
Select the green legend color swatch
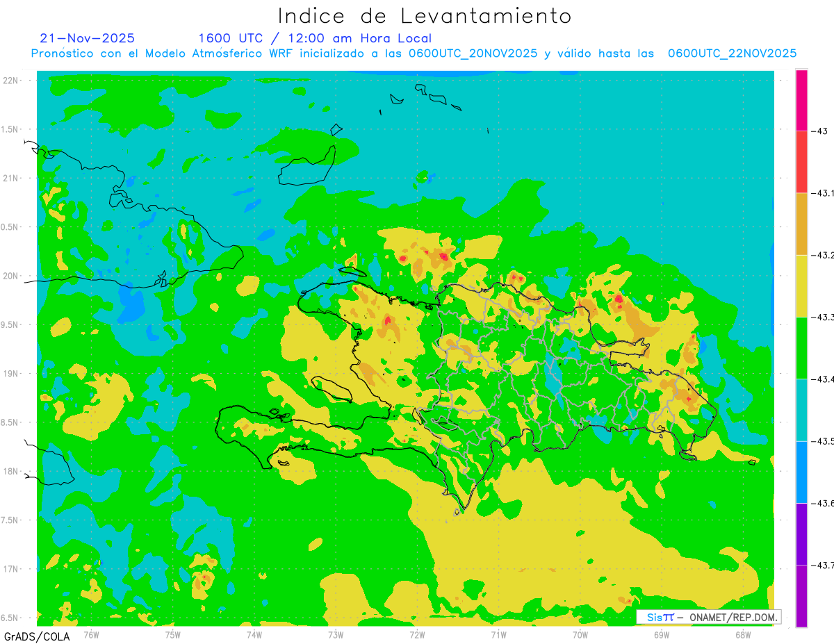point(801,347)
